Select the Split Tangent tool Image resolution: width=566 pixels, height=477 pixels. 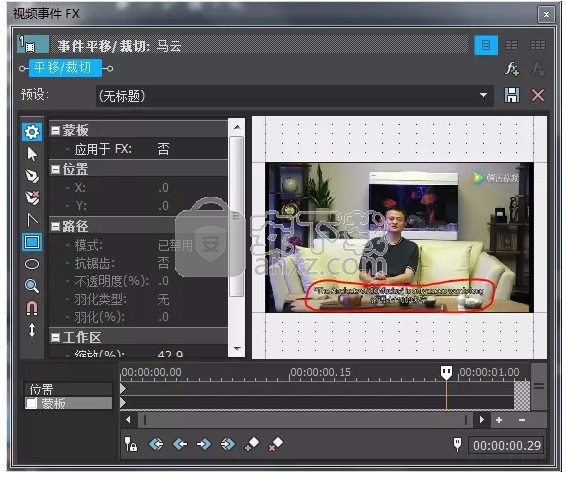[32, 220]
